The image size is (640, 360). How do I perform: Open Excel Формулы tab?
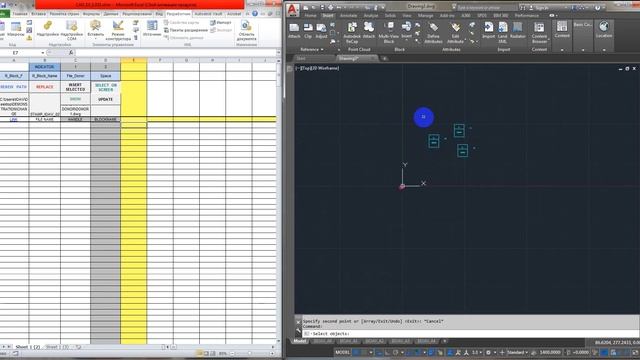(x=91, y=14)
